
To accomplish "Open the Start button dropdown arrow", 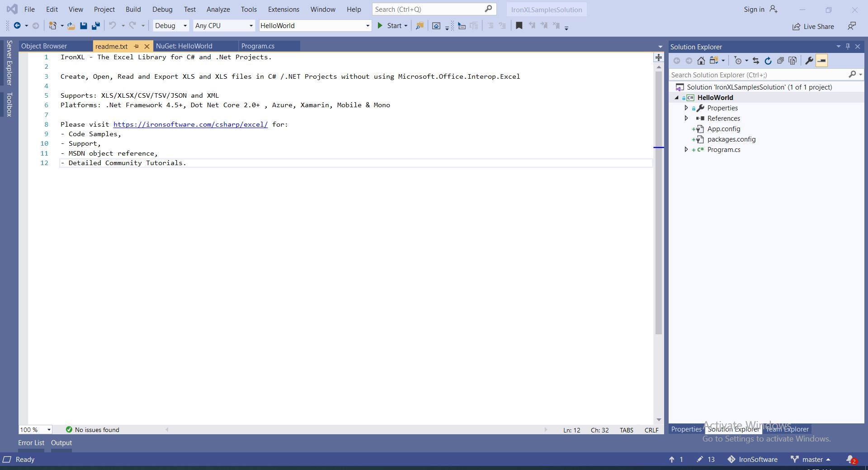I will tap(406, 26).
